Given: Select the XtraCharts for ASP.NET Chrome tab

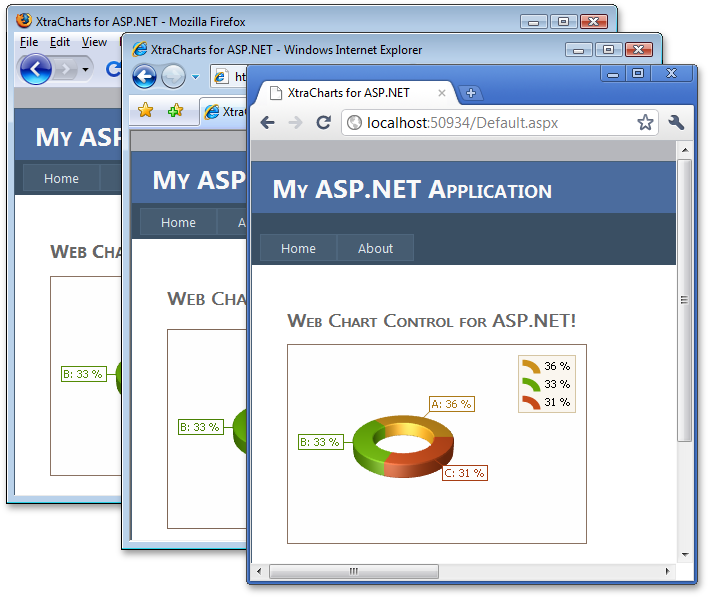Looking at the screenshot, I should [x=354, y=93].
